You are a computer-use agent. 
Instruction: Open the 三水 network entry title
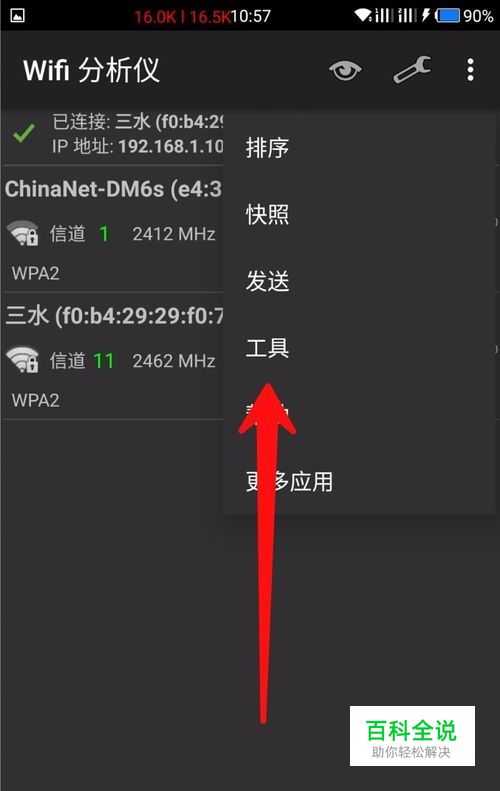click(114, 316)
